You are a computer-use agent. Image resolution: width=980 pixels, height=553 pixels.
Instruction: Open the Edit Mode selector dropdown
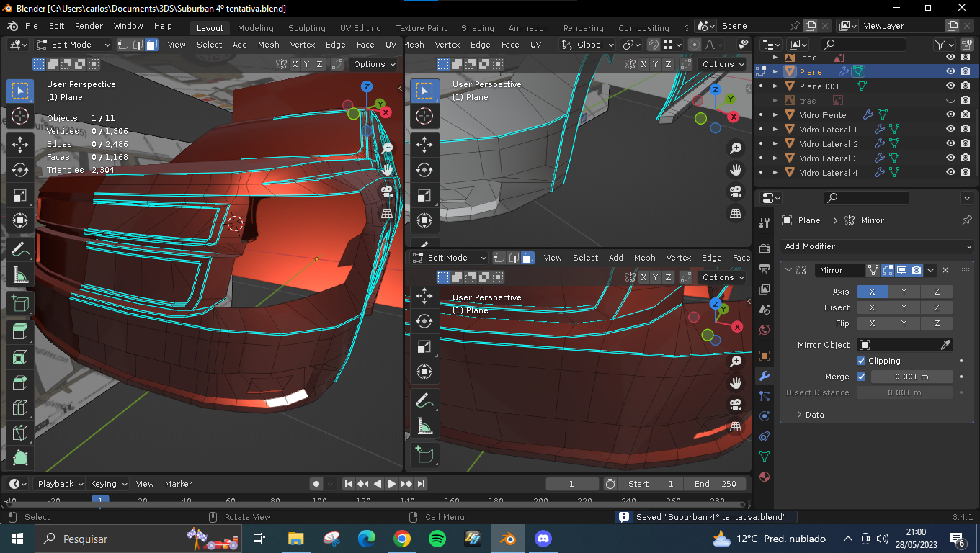click(x=73, y=45)
